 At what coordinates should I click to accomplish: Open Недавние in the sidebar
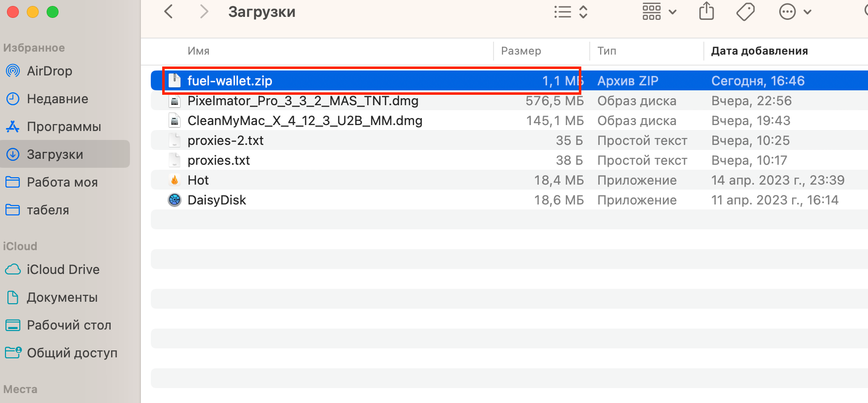pos(65,99)
